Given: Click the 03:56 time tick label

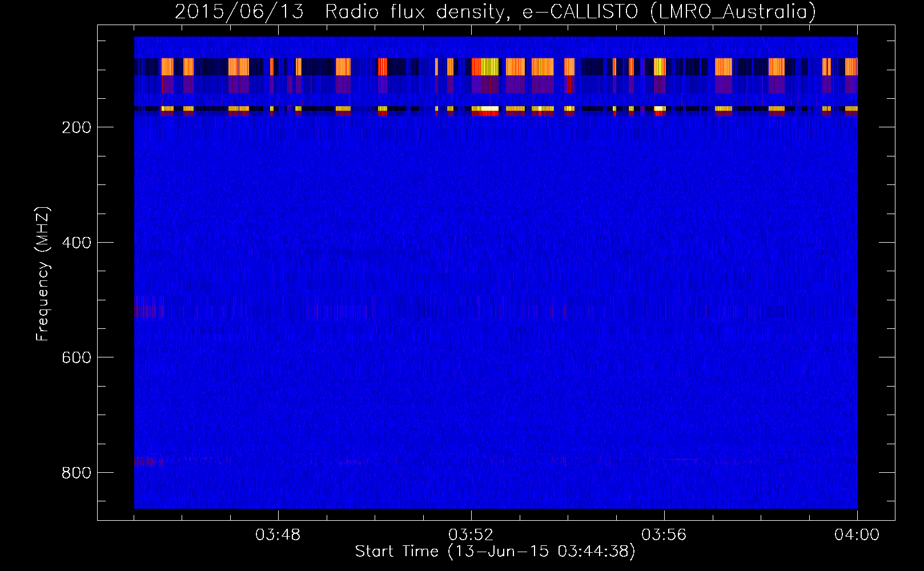Looking at the screenshot, I should pos(664,535).
